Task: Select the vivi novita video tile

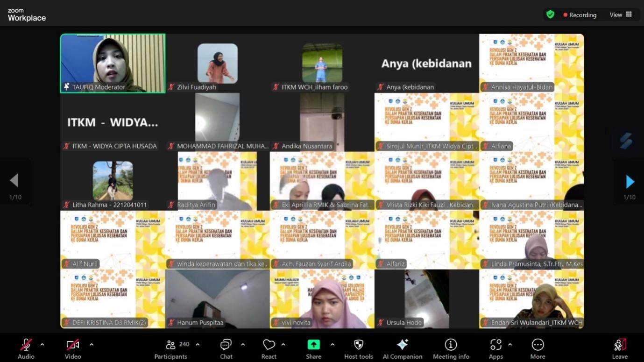Action: point(322,299)
